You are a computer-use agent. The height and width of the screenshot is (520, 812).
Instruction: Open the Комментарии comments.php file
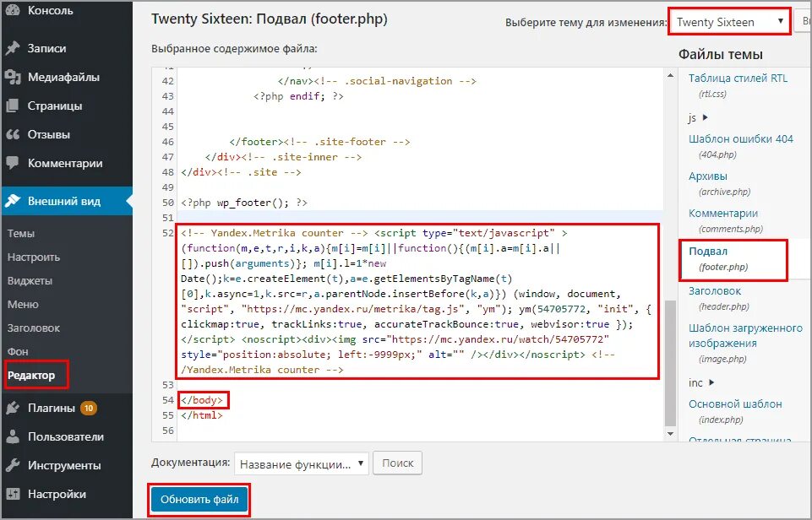(x=723, y=214)
